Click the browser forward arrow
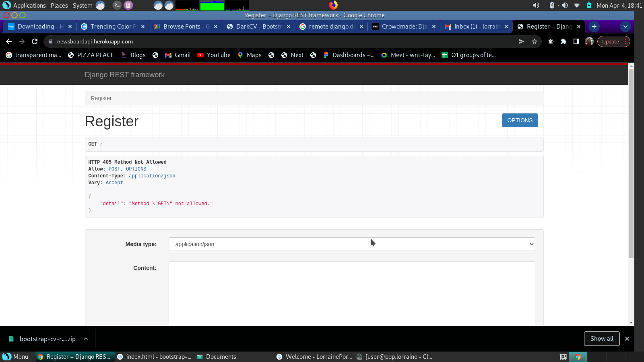644x362 pixels. pos(22,41)
